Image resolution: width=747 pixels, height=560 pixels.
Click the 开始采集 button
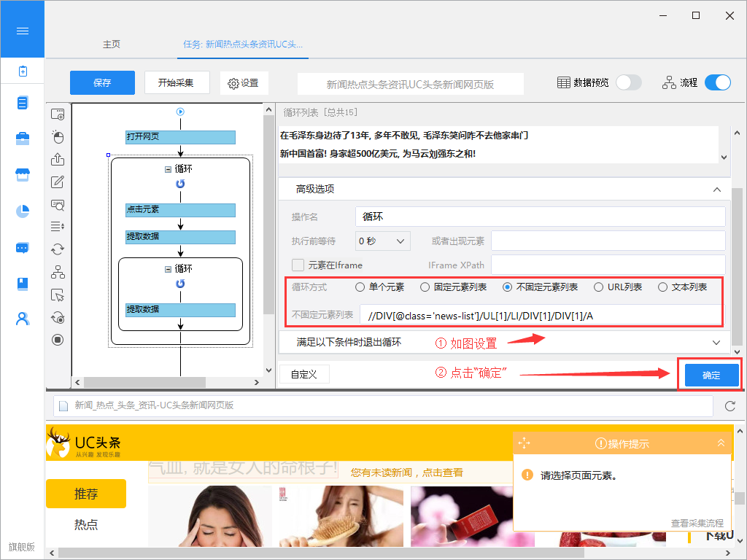click(177, 82)
